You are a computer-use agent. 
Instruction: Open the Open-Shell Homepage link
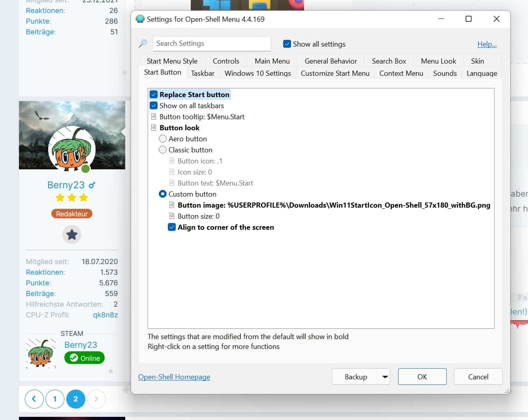[x=174, y=377]
